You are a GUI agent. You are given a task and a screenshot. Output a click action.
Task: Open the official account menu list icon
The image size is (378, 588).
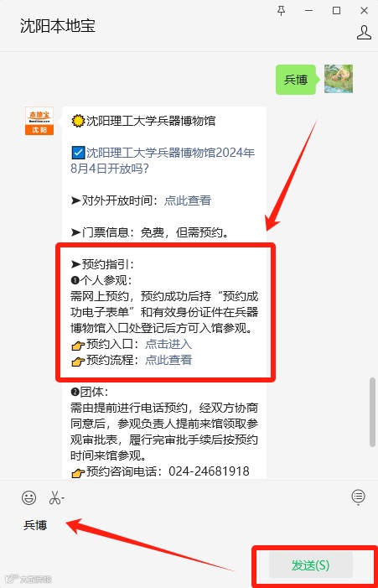pyautogui.click(x=358, y=497)
